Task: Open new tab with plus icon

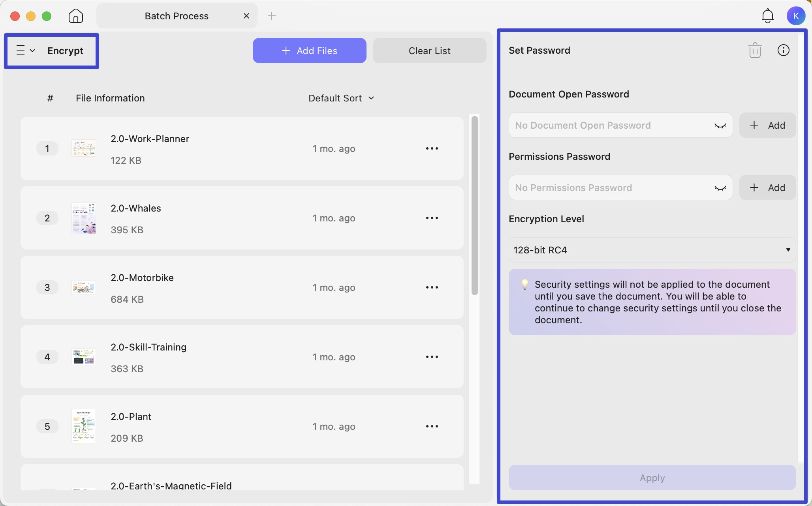Action: 272,16
